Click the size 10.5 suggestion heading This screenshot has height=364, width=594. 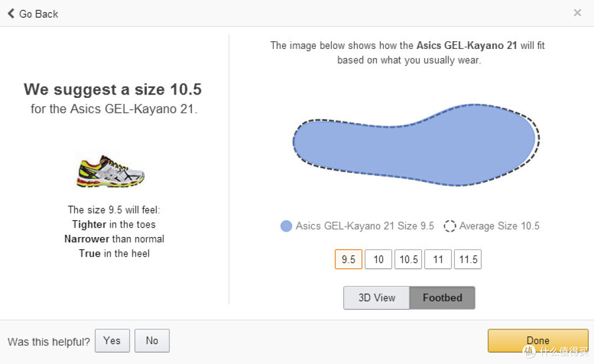coord(113,90)
